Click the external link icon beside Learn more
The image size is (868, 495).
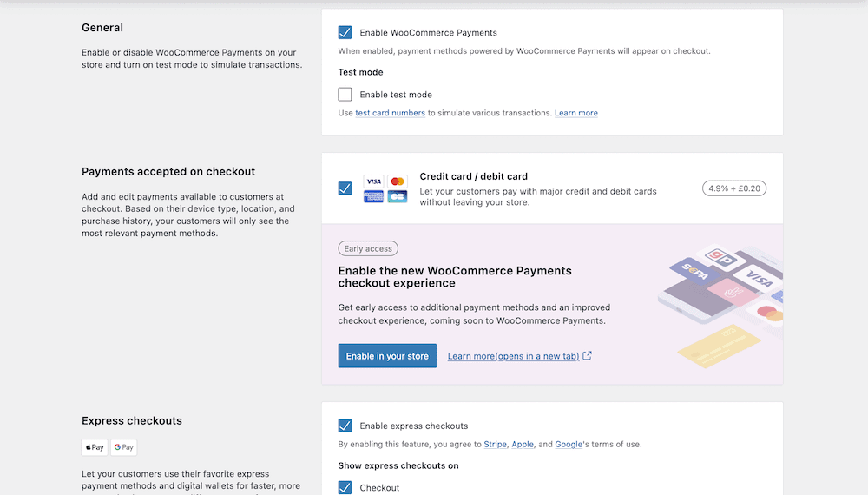pos(588,355)
